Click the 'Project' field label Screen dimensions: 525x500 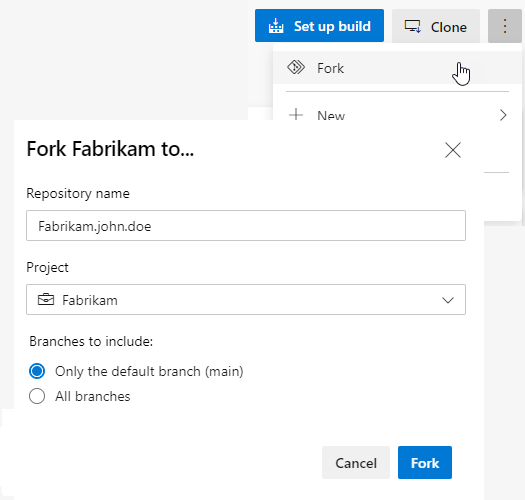47,268
